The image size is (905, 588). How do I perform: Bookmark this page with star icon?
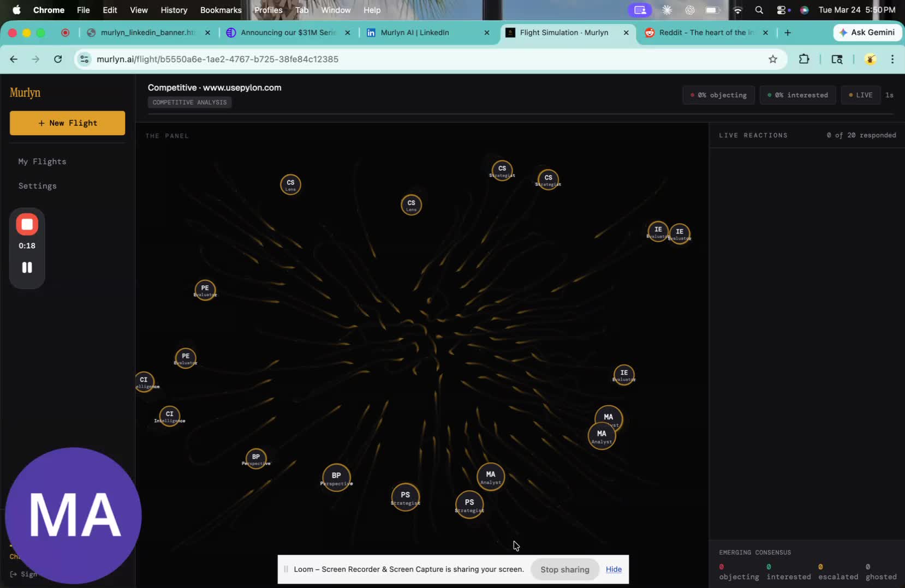772,59
